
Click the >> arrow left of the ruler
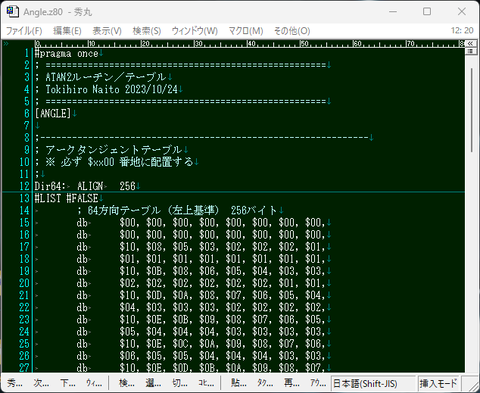pyautogui.click(x=6, y=44)
